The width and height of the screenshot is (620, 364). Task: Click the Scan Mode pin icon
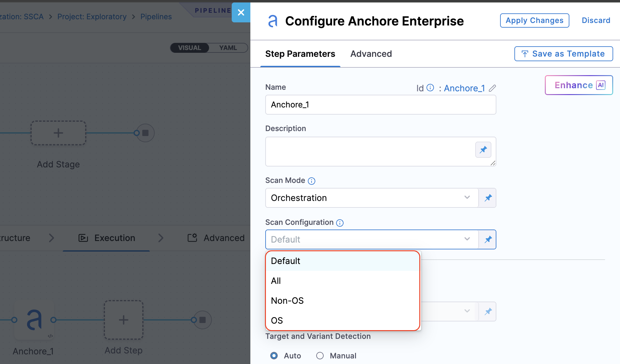[x=488, y=198]
